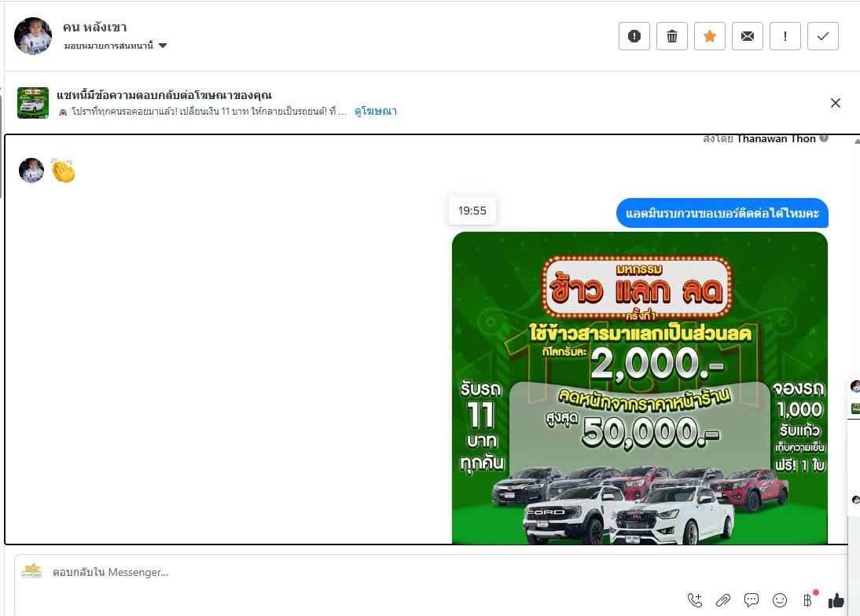The width and height of the screenshot is (860, 616).
Task: Click the ดูโฆษณา link
Action: (376, 112)
